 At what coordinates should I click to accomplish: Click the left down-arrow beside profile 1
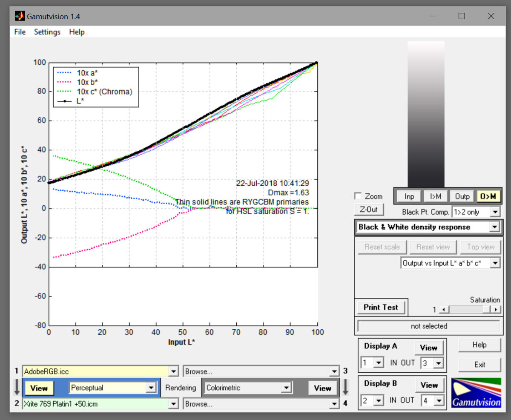pos(17,387)
